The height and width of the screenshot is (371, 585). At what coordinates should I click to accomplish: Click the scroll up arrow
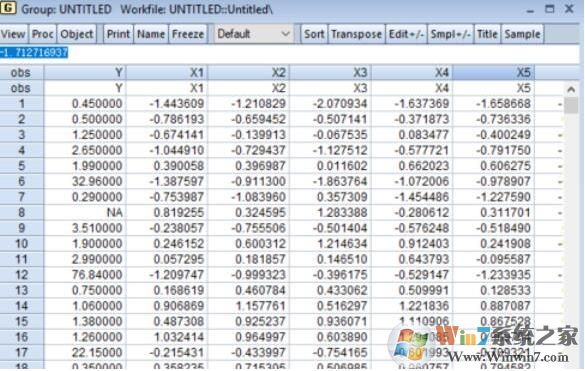point(570,89)
